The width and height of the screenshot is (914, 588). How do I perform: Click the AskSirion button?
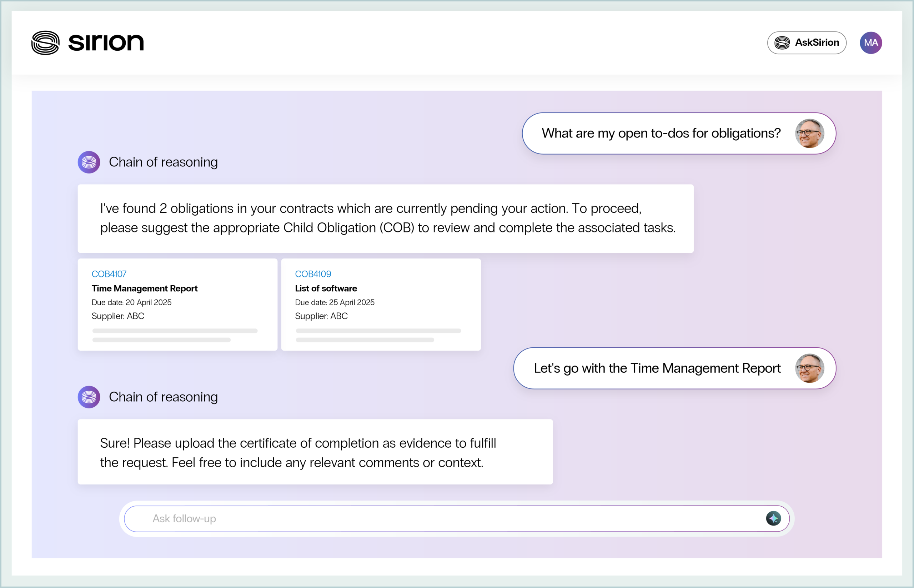tap(807, 42)
